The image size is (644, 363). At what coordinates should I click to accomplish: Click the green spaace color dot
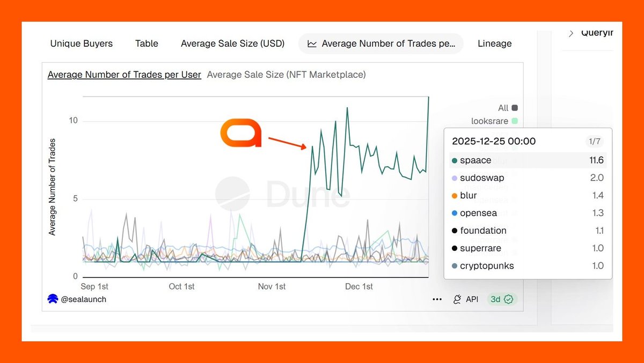click(455, 160)
